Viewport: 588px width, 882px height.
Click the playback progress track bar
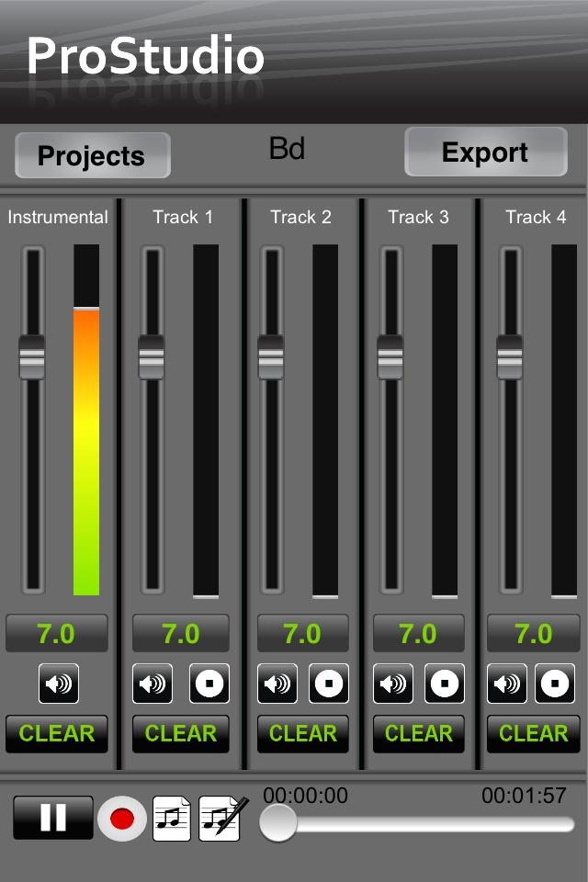click(417, 825)
